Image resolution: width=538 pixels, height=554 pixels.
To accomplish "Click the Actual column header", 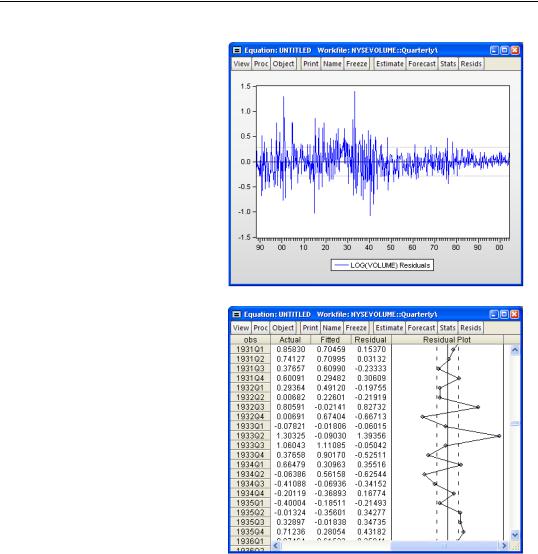I will tap(290, 340).
